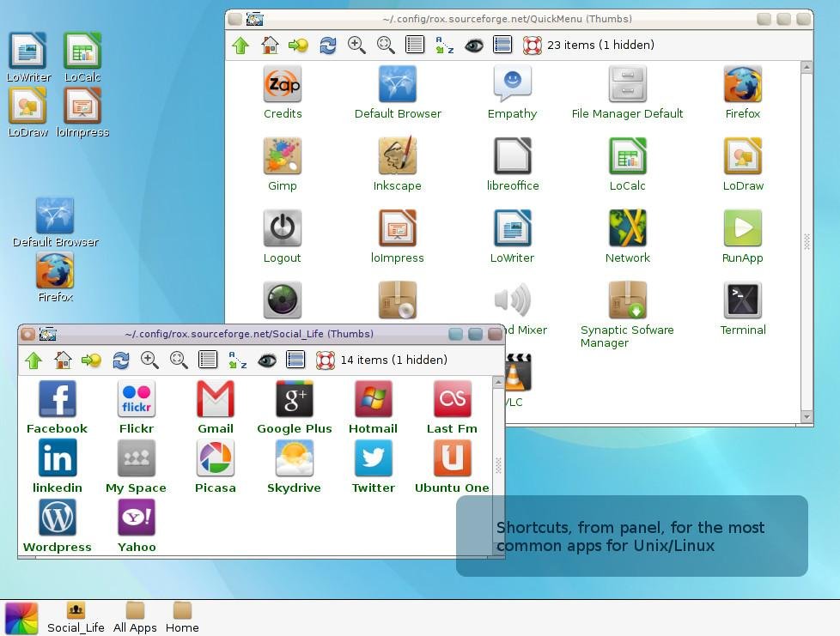Open Facebook shortcut in Social_Life window
Image resolution: width=840 pixels, height=636 pixels.
58,399
